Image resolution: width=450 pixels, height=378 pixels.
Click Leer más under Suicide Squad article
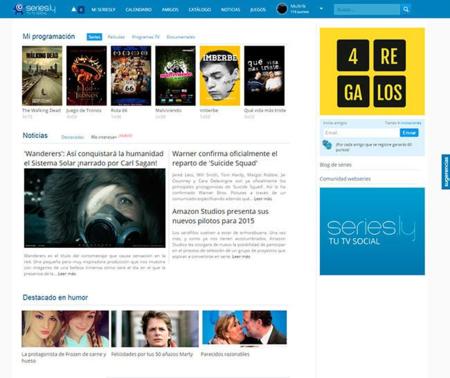click(263, 199)
